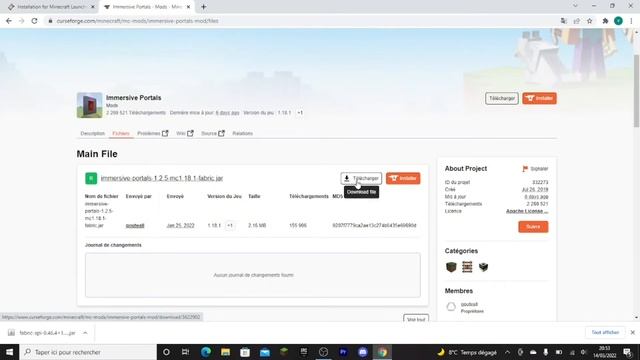Click the green R release badge
Screen dimensions: 640x360
point(91,178)
